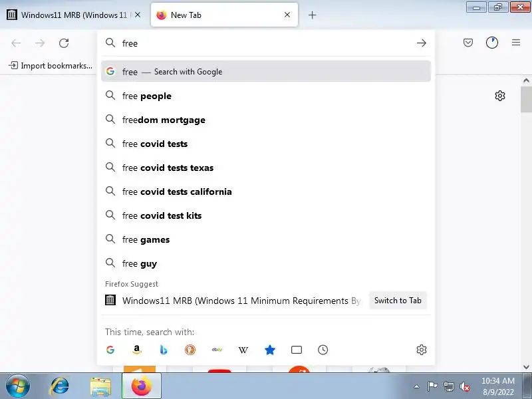Search this time with DuckDuckGo icon
The image size is (532, 399).
point(190,350)
